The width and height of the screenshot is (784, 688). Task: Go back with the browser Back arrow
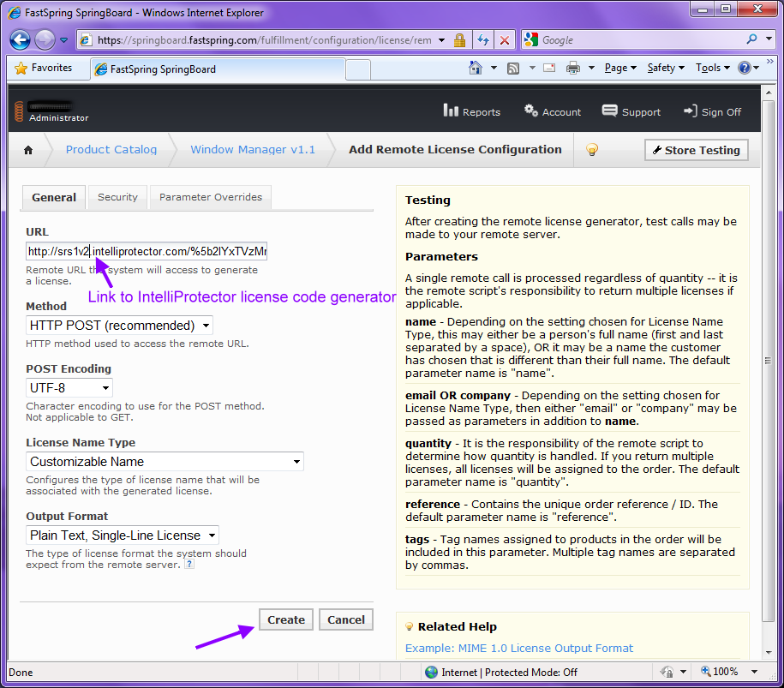tap(20, 40)
